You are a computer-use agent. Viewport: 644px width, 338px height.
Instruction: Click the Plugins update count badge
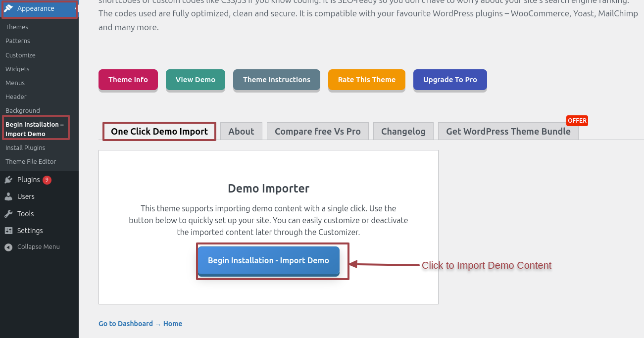point(47,180)
